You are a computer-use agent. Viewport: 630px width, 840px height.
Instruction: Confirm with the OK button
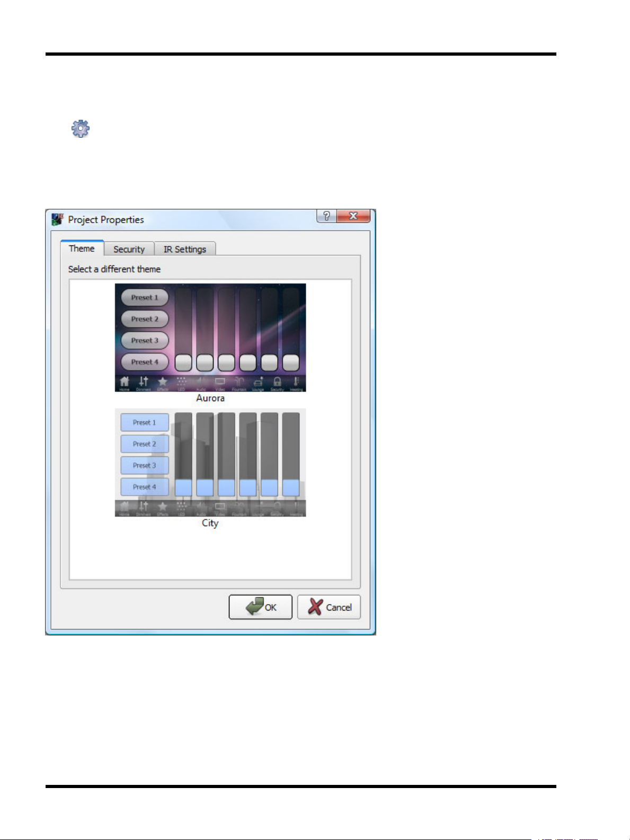pyautogui.click(x=261, y=607)
